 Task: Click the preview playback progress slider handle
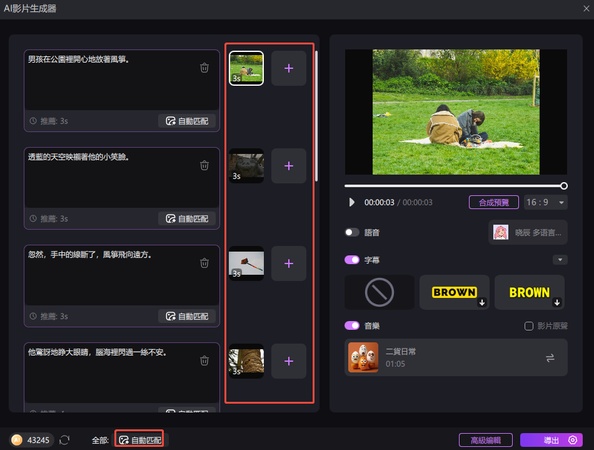[x=564, y=186]
